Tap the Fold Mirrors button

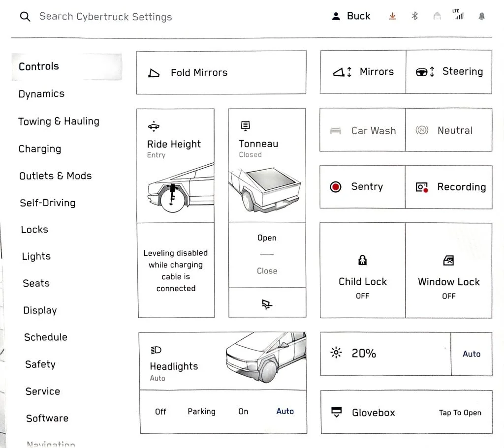click(x=221, y=73)
